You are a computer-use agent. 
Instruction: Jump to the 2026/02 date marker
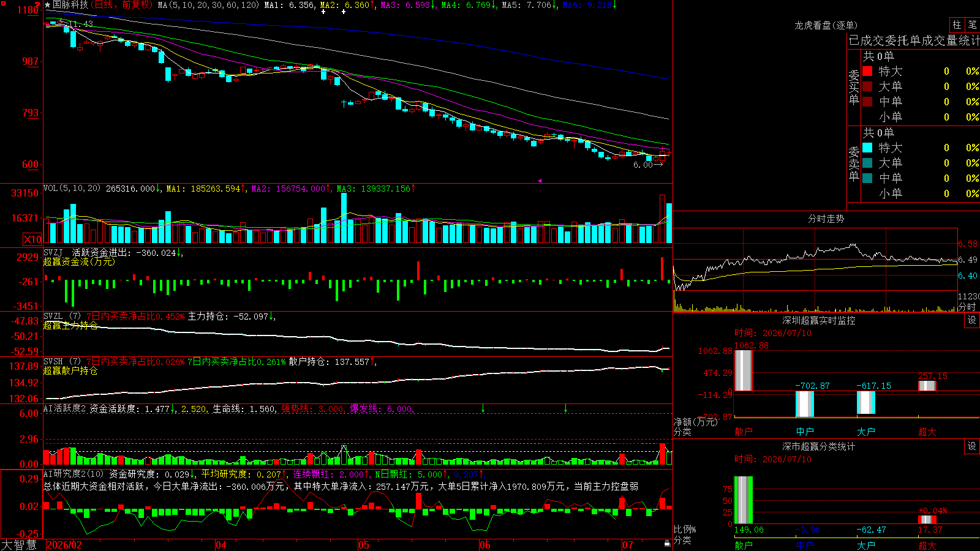[x=64, y=545]
